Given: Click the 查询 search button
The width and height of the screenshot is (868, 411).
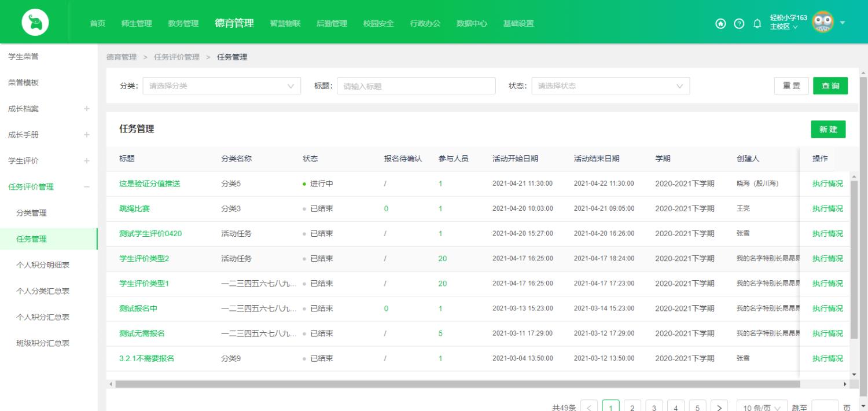Looking at the screenshot, I should pos(830,85).
